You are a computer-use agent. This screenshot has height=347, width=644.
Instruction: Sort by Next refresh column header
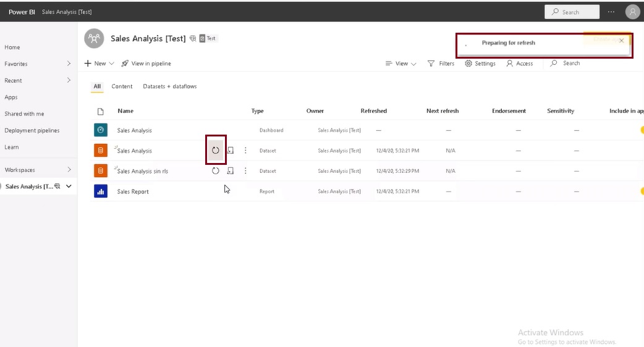coord(443,111)
